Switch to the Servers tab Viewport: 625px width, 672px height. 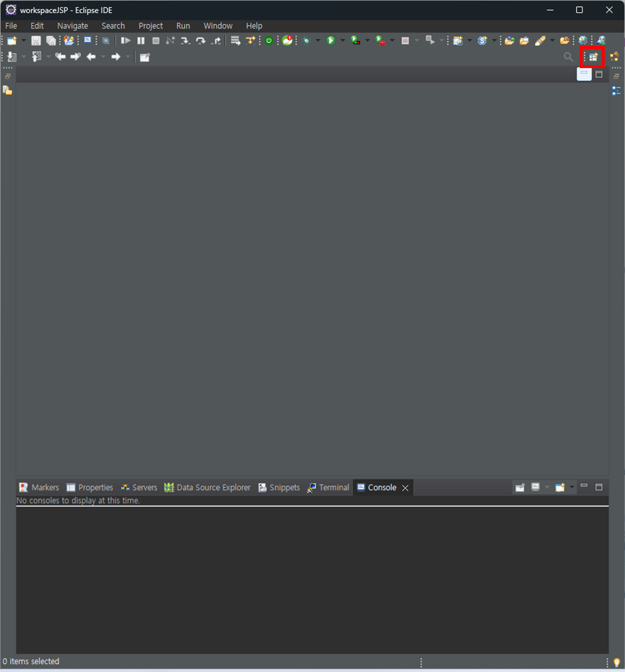pos(139,487)
